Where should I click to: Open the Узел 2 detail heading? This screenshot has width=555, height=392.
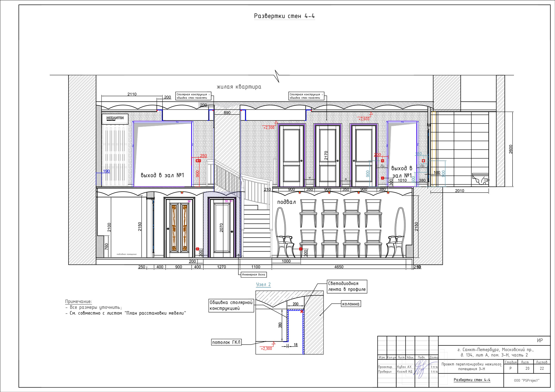click(263, 284)
